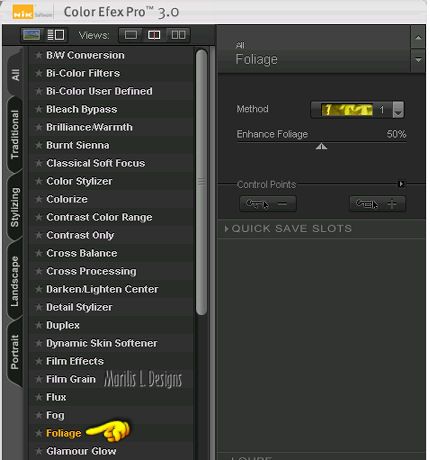Select the Darken/Lighten Center filter
Screen dimensions: 430x460
pyautogui.click(x=102, y=289)
